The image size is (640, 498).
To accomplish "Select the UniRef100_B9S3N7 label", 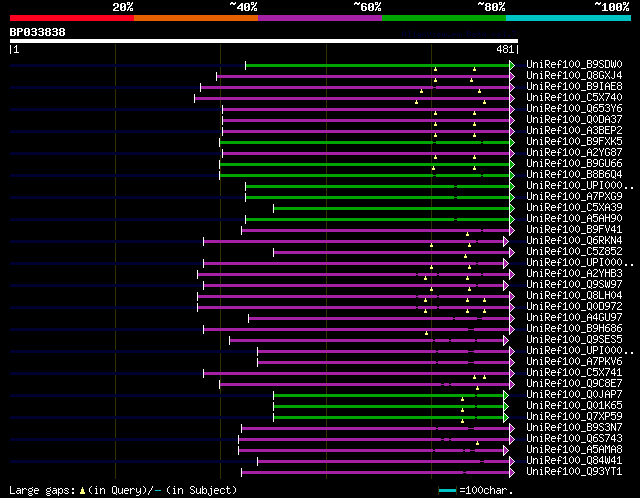I will pos(574,428).
